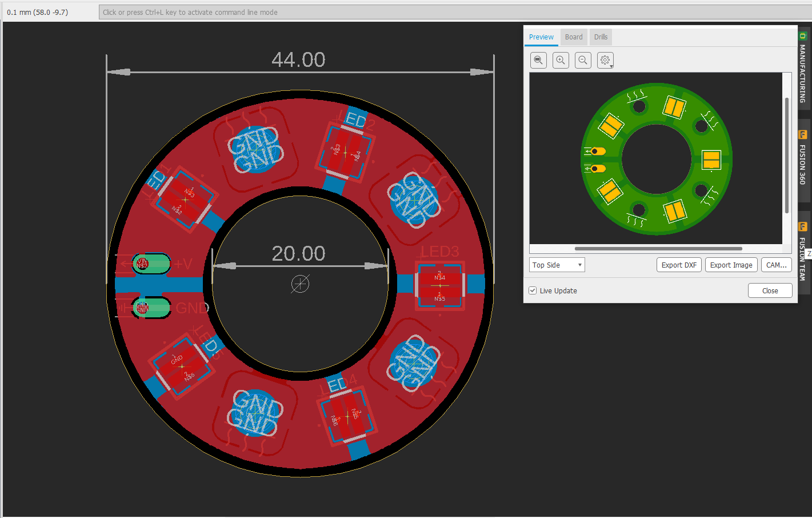The width and height of the screenshot is (812, 518).
Task: Open the preview settings gear icon
Action: click(604, 60)
